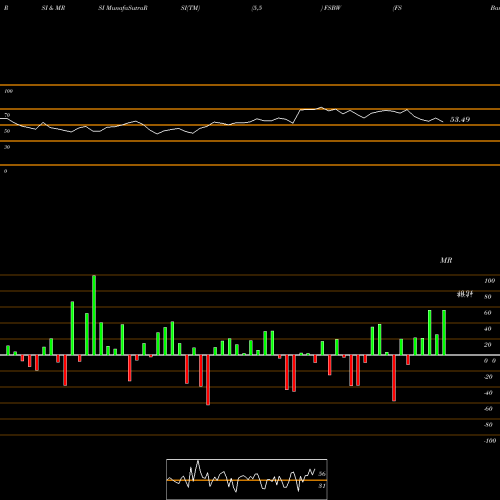This screenshot has width=500, height=500.
Task: Click the 'SI(TM)' header text
Action: 190,8
